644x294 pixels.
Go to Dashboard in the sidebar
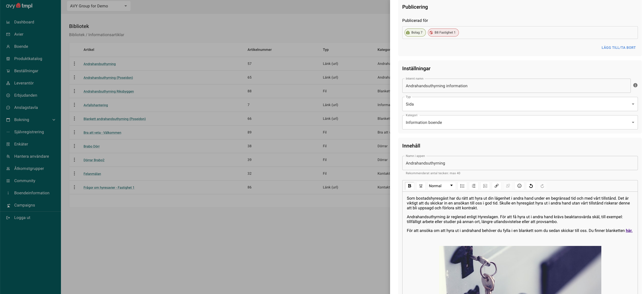(30, 22)
